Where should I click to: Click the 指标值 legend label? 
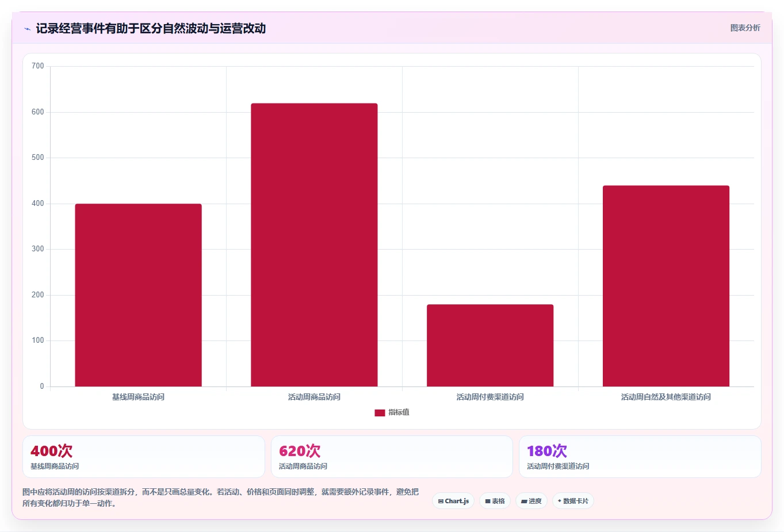coord(399,412)
